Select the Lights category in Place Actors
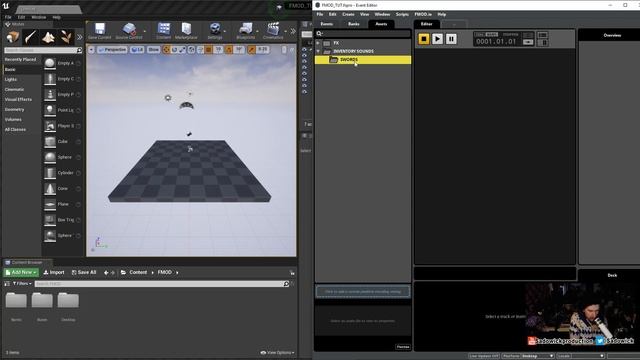Image resolution: width=640 pixels, height=360 pixels. [11, 80]
